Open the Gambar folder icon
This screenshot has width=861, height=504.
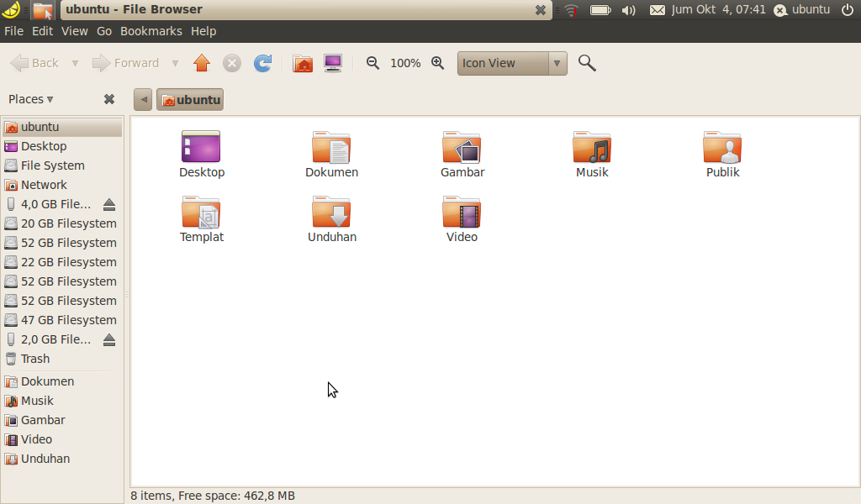462,146
